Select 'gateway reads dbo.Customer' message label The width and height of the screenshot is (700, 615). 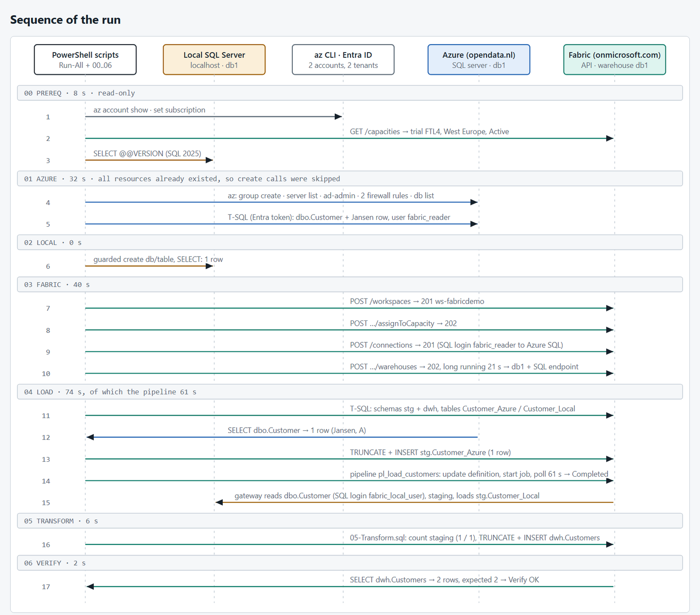[x=387, y=496]
